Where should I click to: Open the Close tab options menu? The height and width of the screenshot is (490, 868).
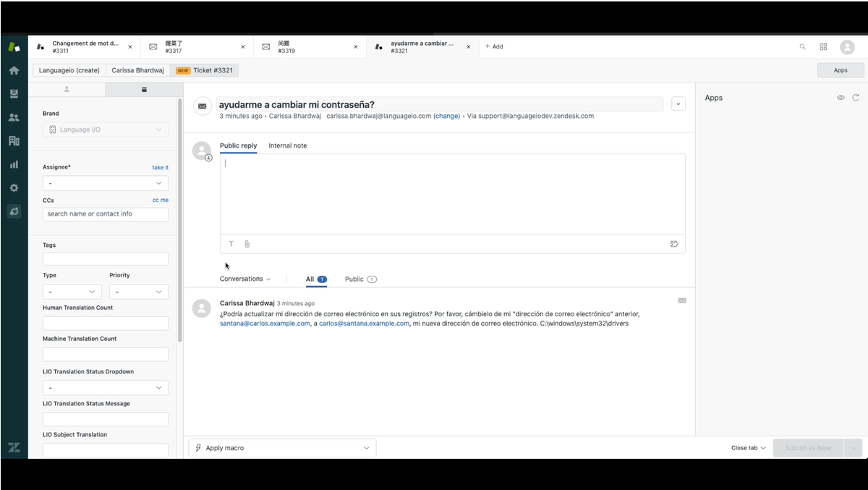click(749, 448)
